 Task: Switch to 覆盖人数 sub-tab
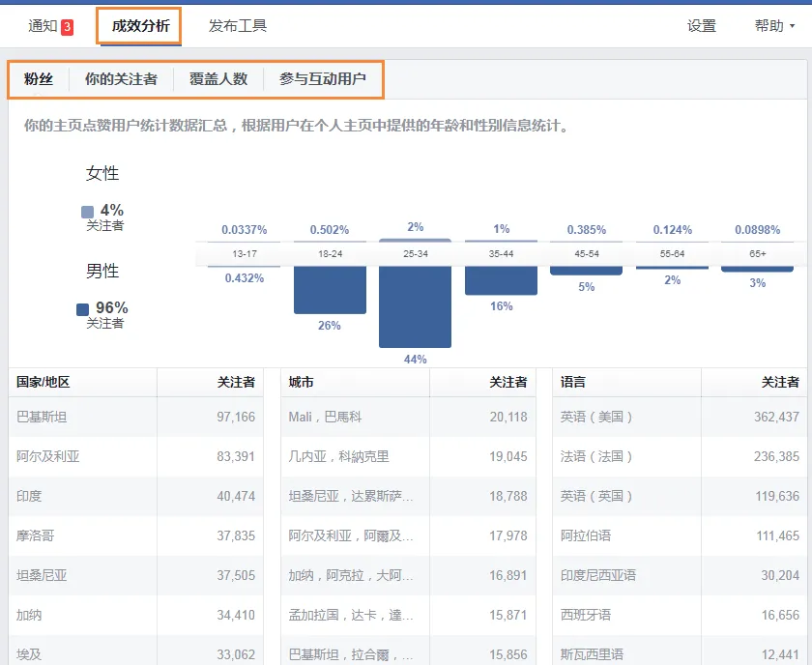coord(218,78)
